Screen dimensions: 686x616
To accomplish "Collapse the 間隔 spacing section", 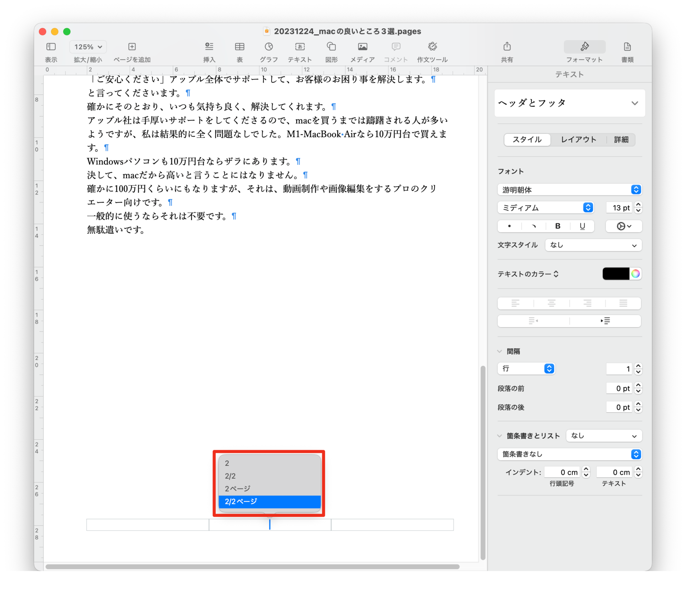I will pos(499,351).
